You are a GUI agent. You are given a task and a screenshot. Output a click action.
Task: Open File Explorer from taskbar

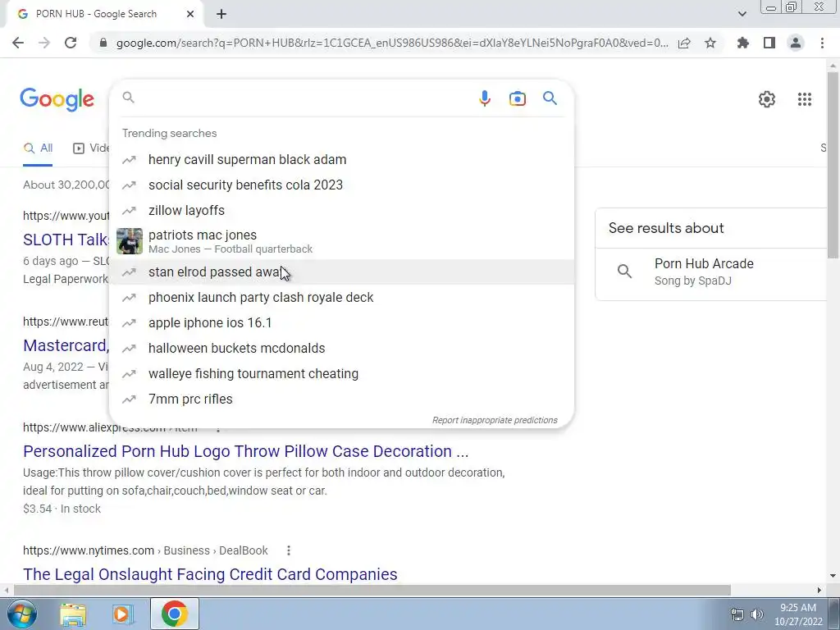click(73, 614)
